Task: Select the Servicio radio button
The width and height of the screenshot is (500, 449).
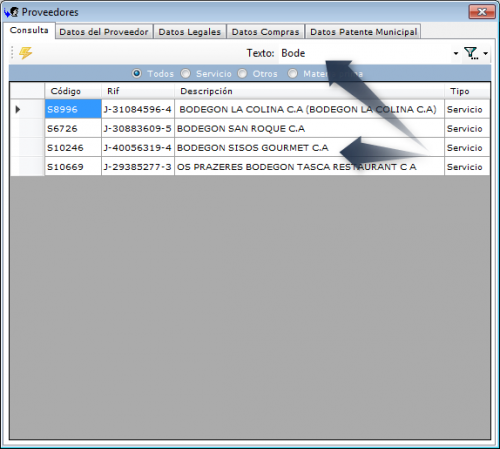Action: (185, 73)
